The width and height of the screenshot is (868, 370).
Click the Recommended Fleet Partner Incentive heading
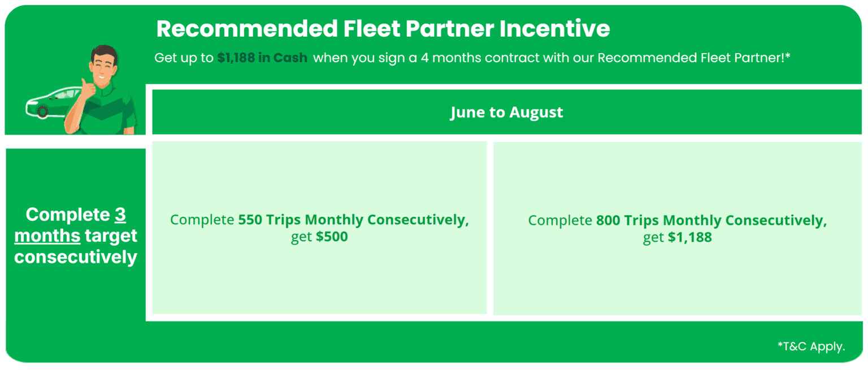click(383, 29)
